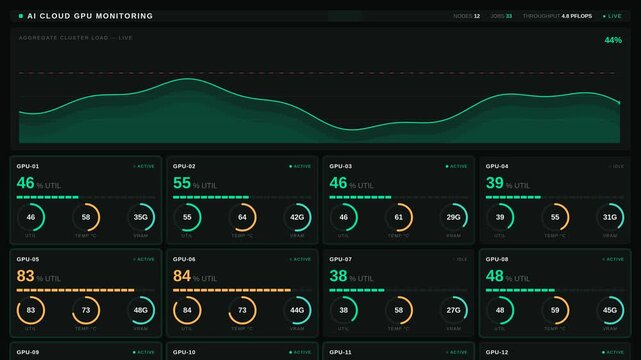Open the GPU-07 card title
This screenshot has width=641, height=360.
pyautogui.click(x=341, y=259)
